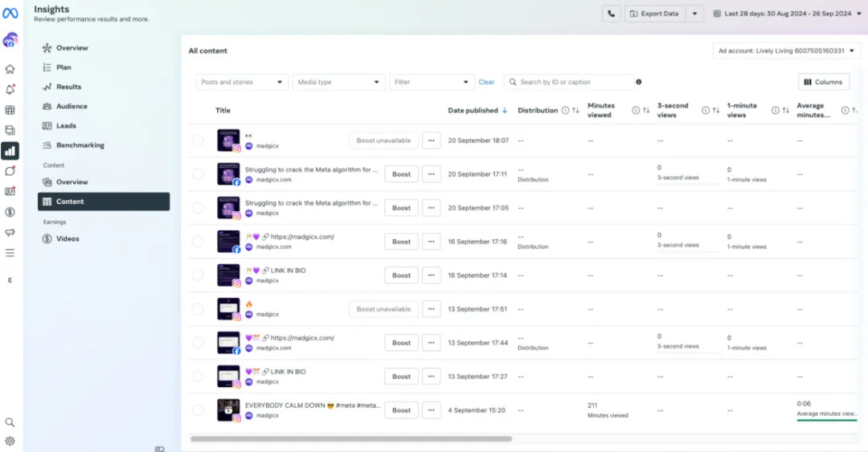Expand the Export Data arrow menu
This screenshot has width=868, height=452.
pyautogui.click(x=694, y=14)
